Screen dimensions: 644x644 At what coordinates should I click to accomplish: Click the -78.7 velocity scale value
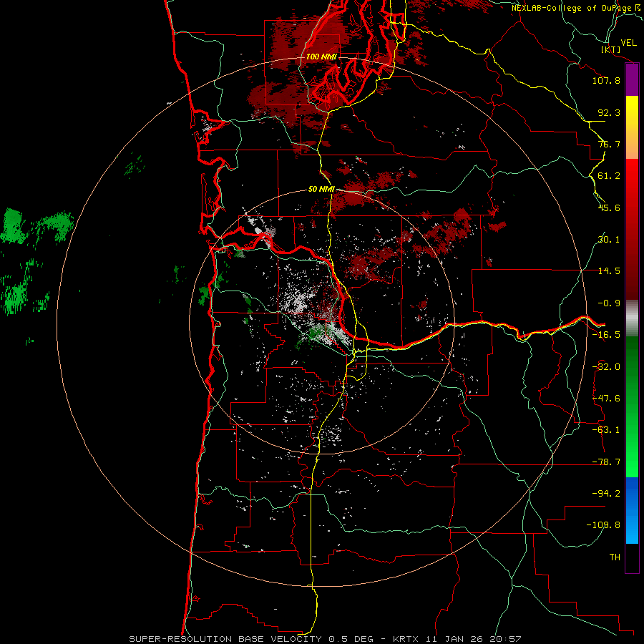[606, 462]
